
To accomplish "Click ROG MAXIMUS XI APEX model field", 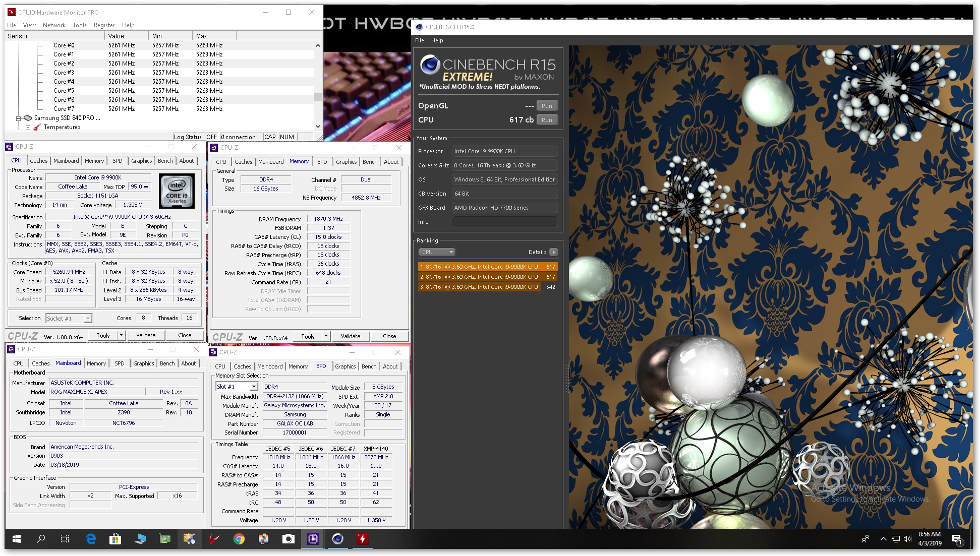I will point(96,392).
